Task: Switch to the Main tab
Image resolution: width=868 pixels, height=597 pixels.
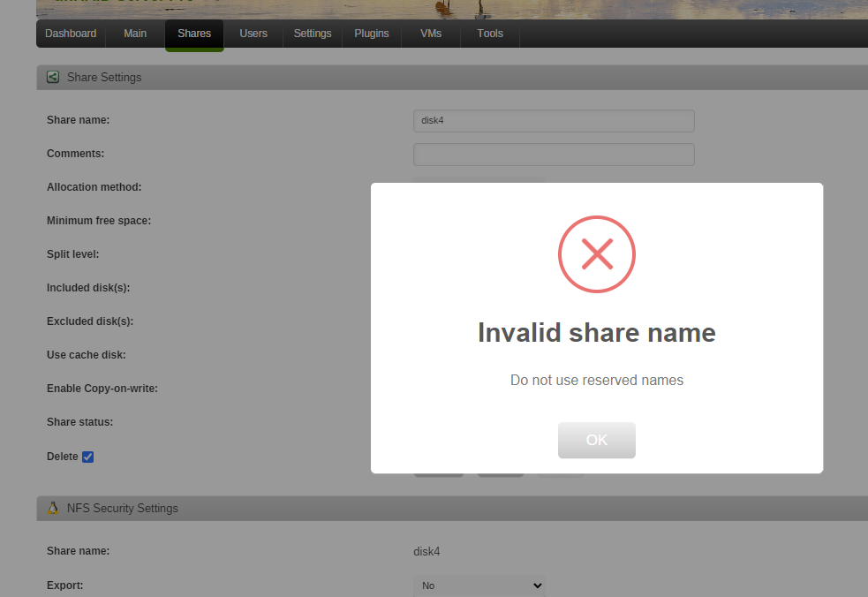Action: [135, 34]
